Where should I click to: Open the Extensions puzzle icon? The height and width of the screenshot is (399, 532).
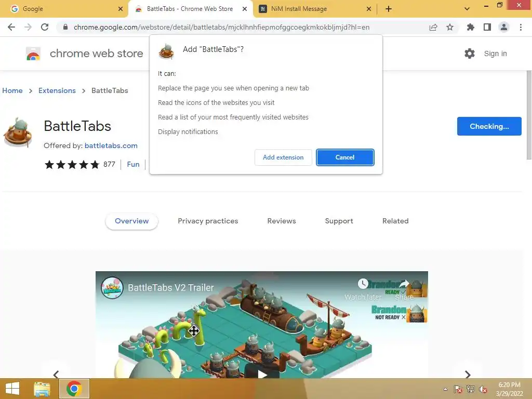pos(471,27)
